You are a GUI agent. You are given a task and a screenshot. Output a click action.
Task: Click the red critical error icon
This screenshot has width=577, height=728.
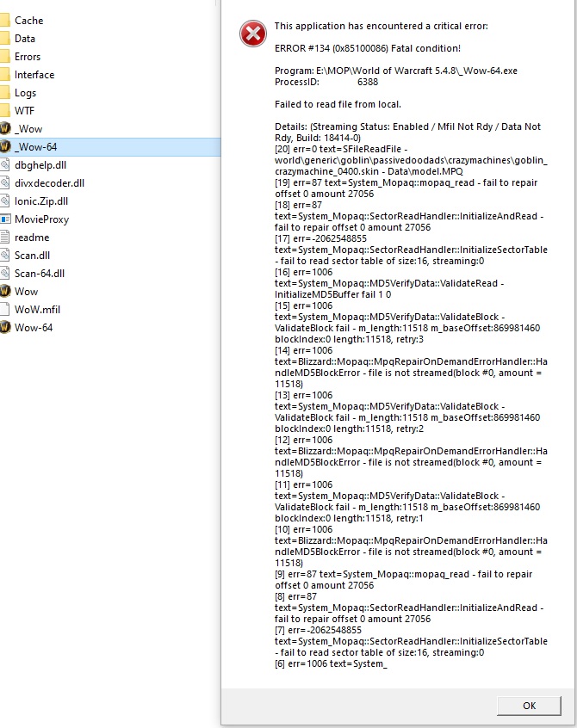click(252, 34)
